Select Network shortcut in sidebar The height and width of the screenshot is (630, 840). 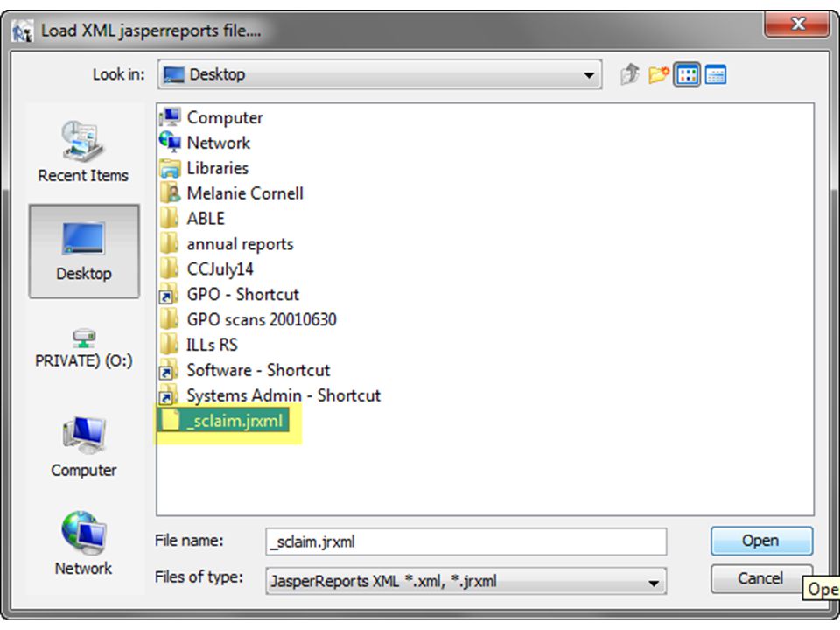[x=84, y=543]
